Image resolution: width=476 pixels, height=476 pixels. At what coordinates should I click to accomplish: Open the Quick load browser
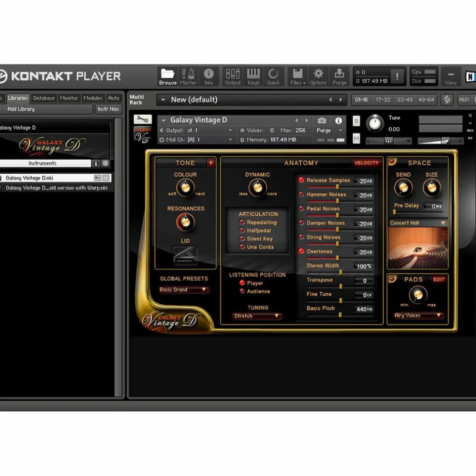[273, 76]
